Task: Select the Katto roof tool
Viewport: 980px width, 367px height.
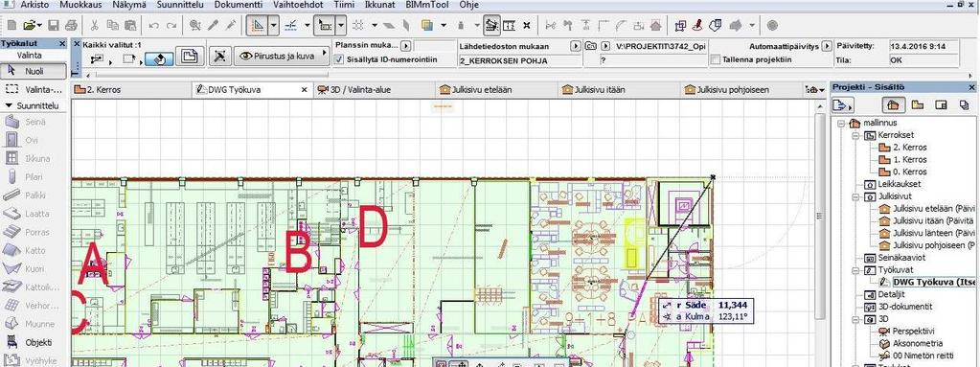Action: [34, 250]
